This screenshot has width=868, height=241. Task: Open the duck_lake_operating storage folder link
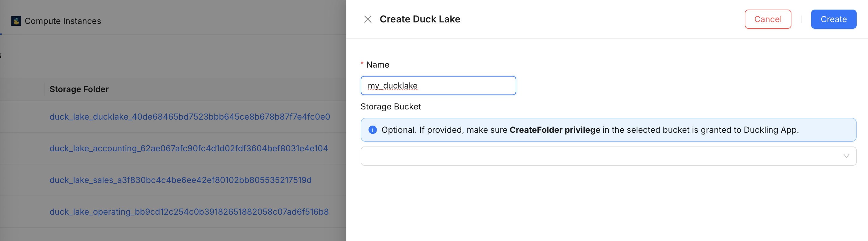pos(189,212)
